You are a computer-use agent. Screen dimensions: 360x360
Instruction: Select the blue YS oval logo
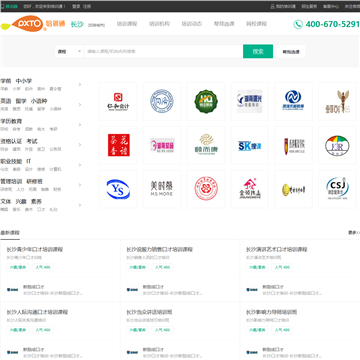pyautogui.click(x=118, y=189)
